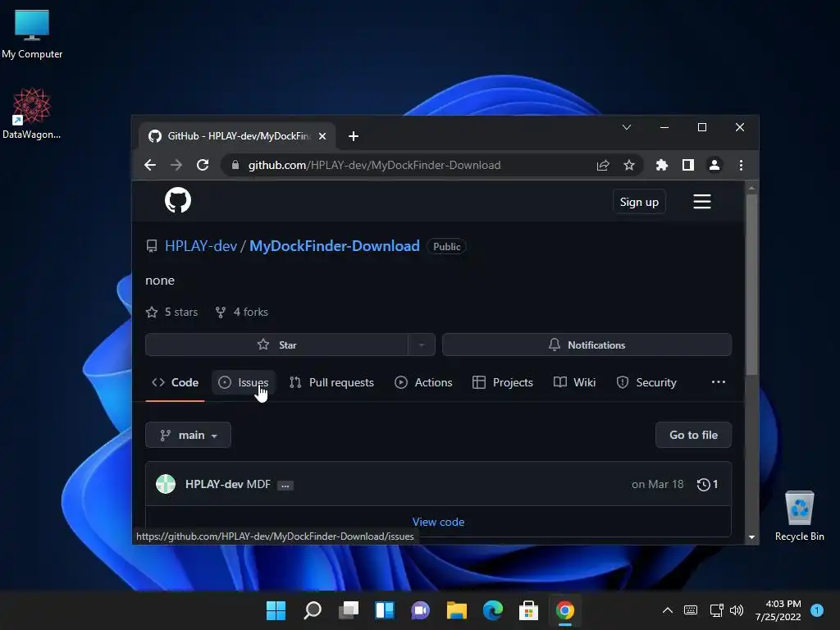Viewport: 840px width, 630px height.
Task: Open the Actions tab
Action: [423, 382]
